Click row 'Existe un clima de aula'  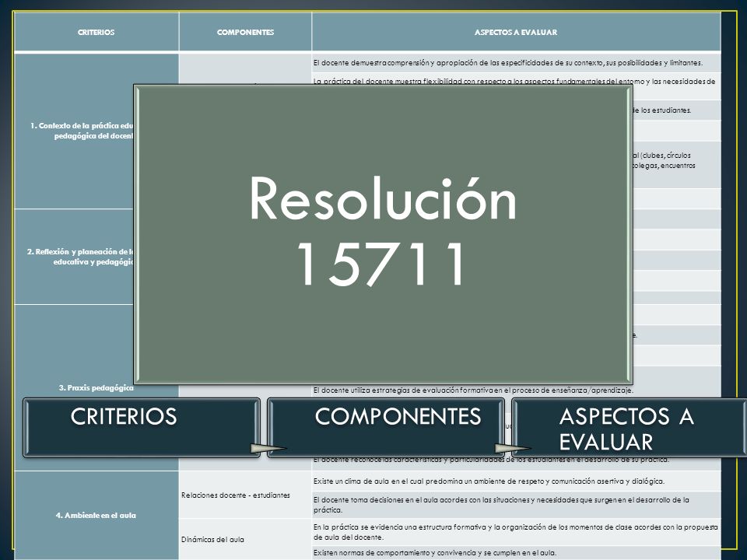click(516, 481)
